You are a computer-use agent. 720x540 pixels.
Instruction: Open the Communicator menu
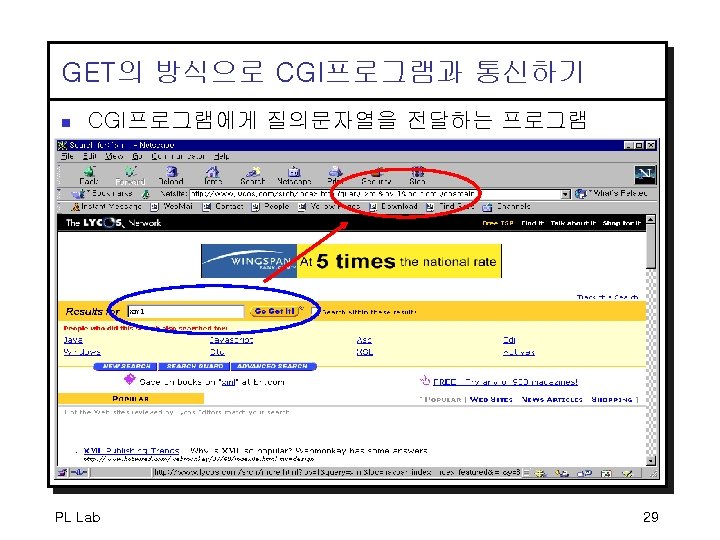tap(178, 157)
